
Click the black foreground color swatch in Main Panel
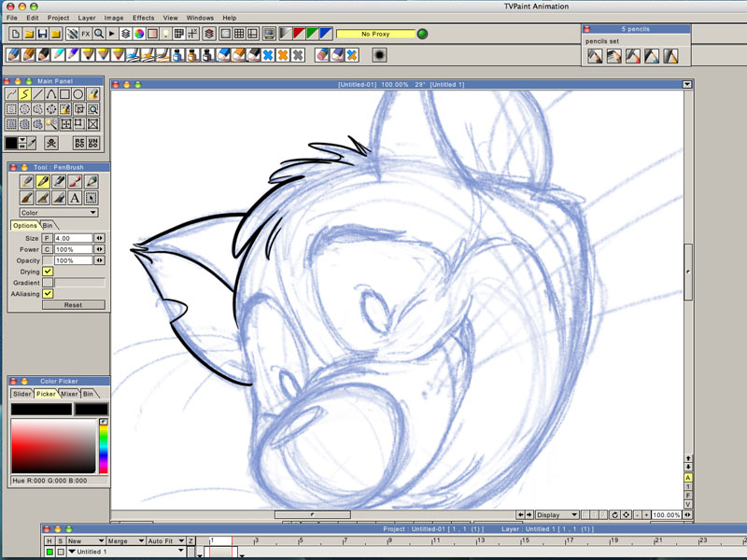pyautogui.click(x=11, y=143)
